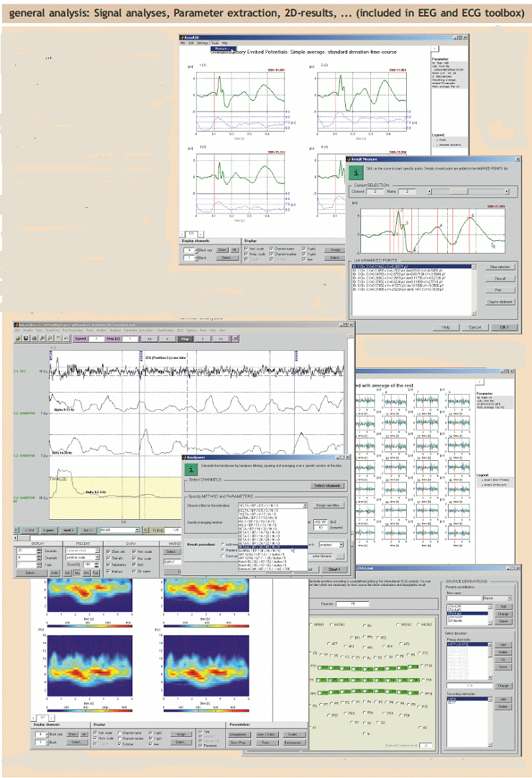Screen dimensions: 532x778
Task: Click previous-page arrow in time-frequency result window
Action: click(33, 718)
